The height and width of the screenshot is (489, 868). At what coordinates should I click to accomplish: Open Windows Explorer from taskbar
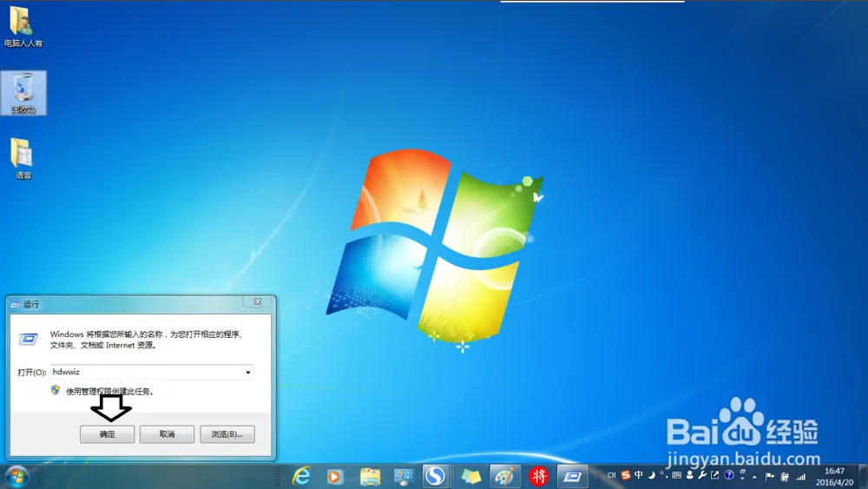tap(371, 476)
